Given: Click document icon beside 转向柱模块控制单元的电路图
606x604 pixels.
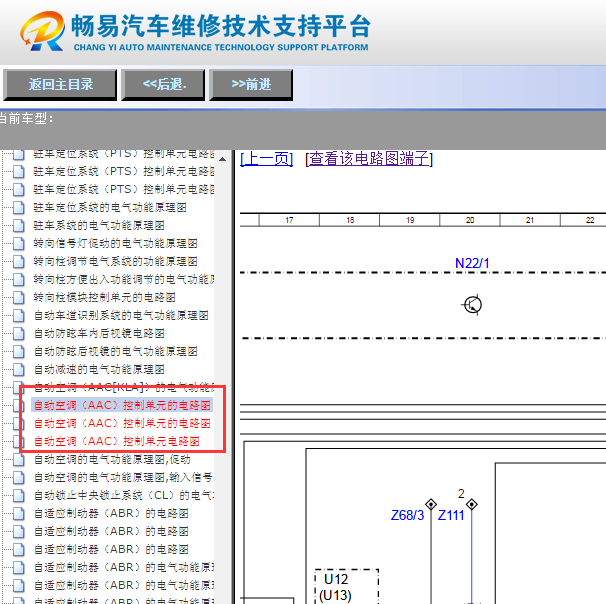Looking at the screenshot, I should [x=18, y=298].
